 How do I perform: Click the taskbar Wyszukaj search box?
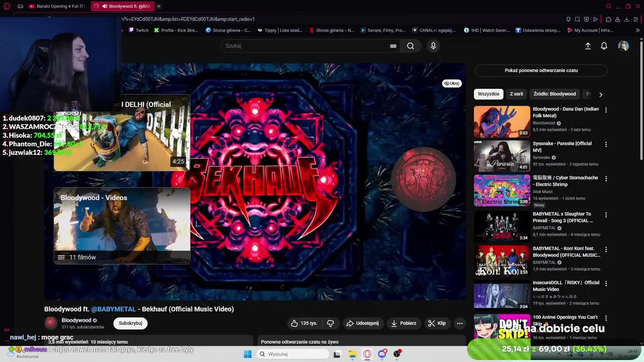coord(292,354)
